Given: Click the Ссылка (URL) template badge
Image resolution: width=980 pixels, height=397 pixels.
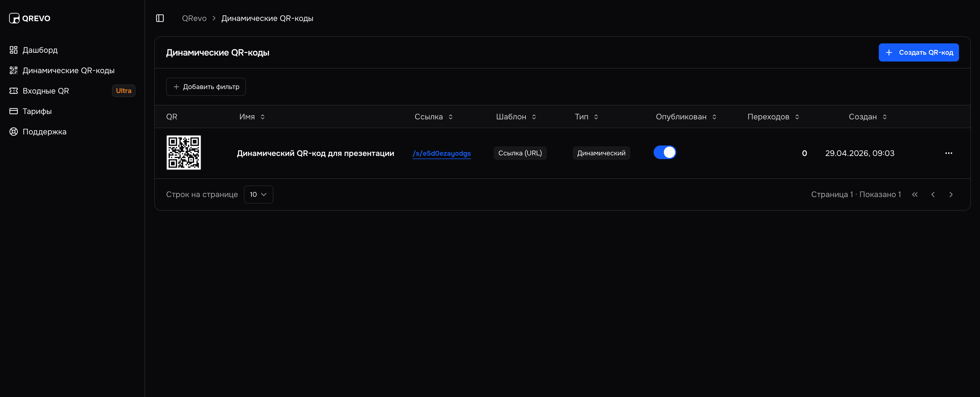Looking at the screenshot, I should (520, 153).
